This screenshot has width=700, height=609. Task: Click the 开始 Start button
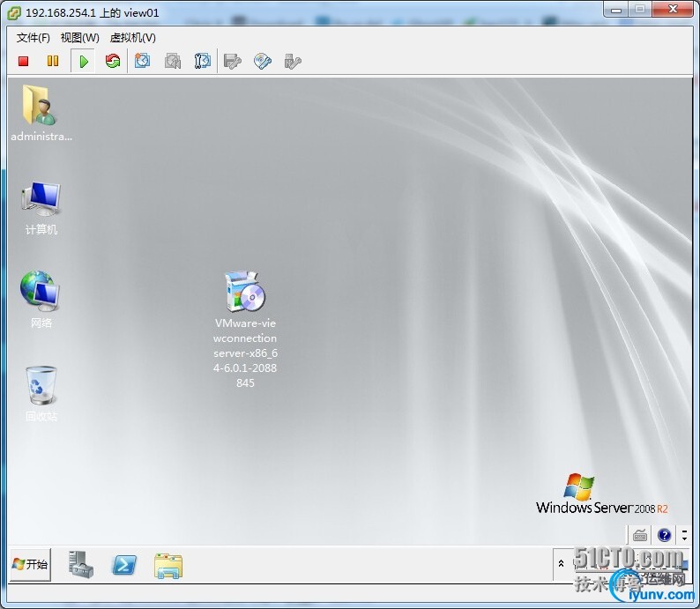click(x=30, y=564)
